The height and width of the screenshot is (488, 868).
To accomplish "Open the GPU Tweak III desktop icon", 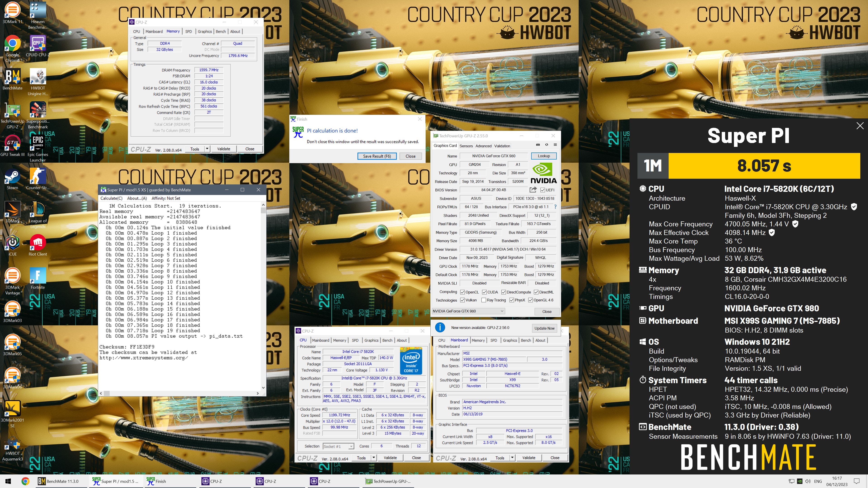I will pos(12,145).
